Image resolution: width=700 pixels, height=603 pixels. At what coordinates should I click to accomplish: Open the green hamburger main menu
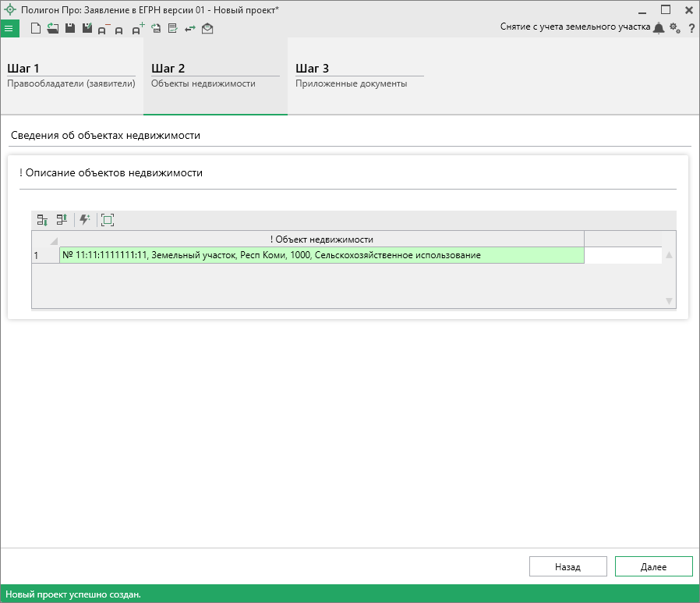pyautogui.click(x=9, y=28)
